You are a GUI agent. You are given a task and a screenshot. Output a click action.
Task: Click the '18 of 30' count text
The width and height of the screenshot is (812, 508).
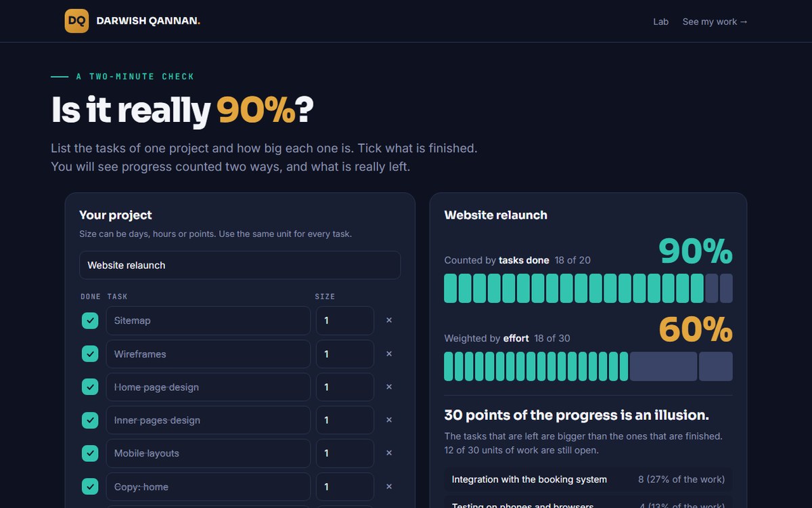552,338
